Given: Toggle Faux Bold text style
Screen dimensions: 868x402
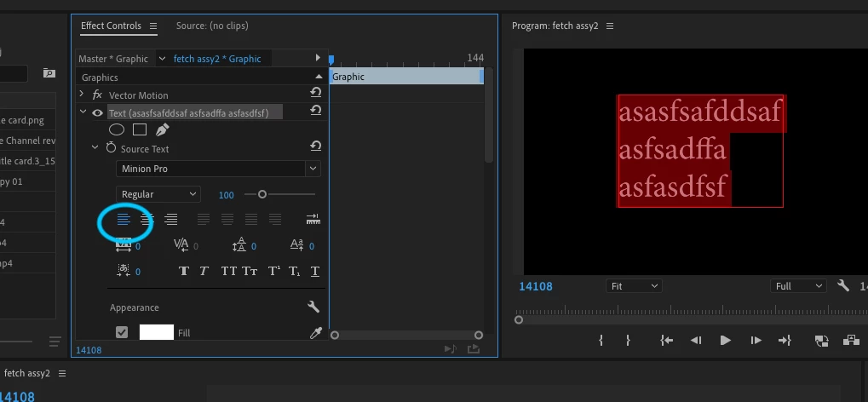Looking at the screenshot, I should coord(184,271).
